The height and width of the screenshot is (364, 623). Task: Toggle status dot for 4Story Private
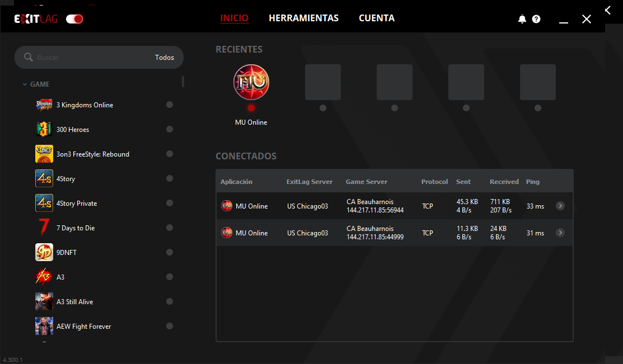tap(170, 203)
